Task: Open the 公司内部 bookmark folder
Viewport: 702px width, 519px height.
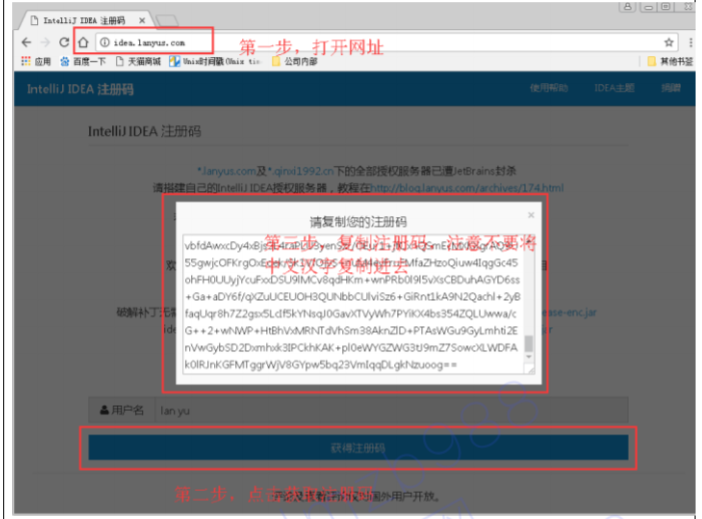Action: click(x=295, y=61)
